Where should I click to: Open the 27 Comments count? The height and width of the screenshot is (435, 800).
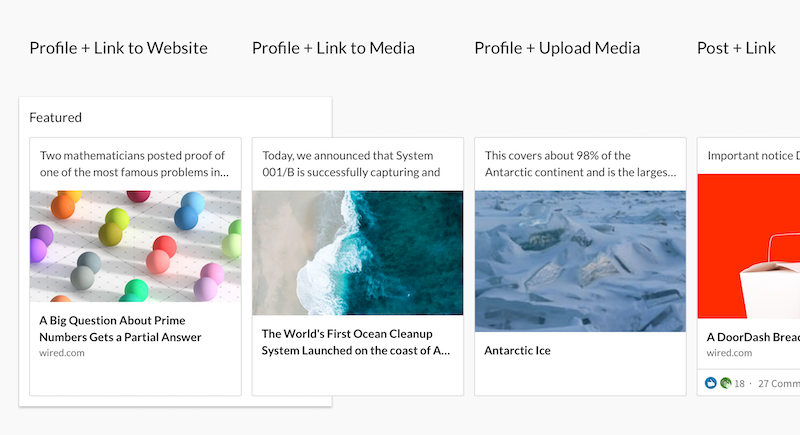pyautogui.click(x=779, y=383)
